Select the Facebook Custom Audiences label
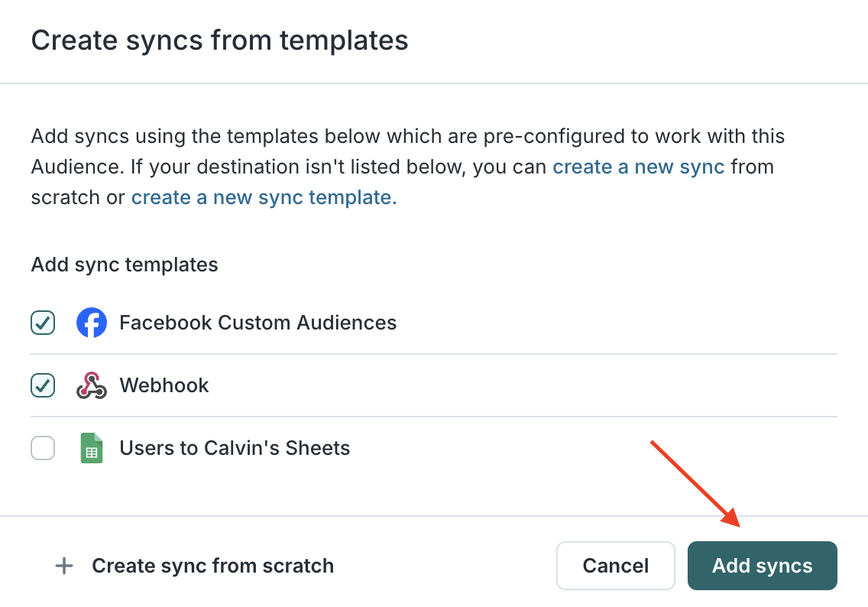 [258, 323]
